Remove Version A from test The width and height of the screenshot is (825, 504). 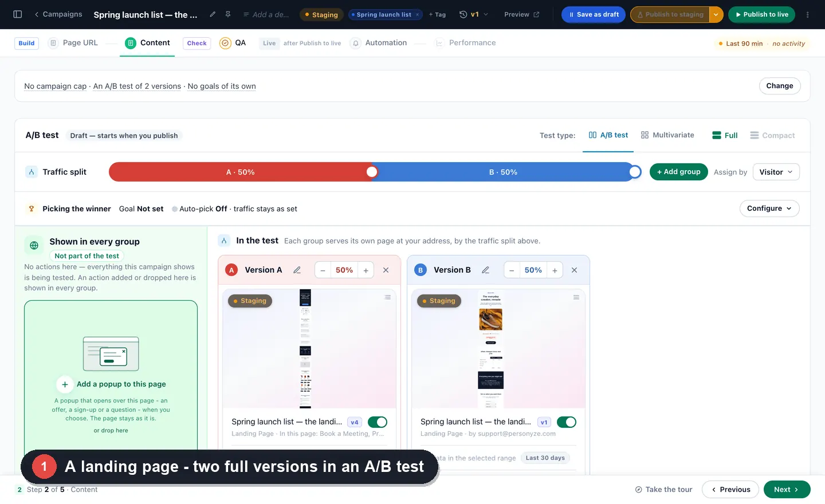pos(386,270)
